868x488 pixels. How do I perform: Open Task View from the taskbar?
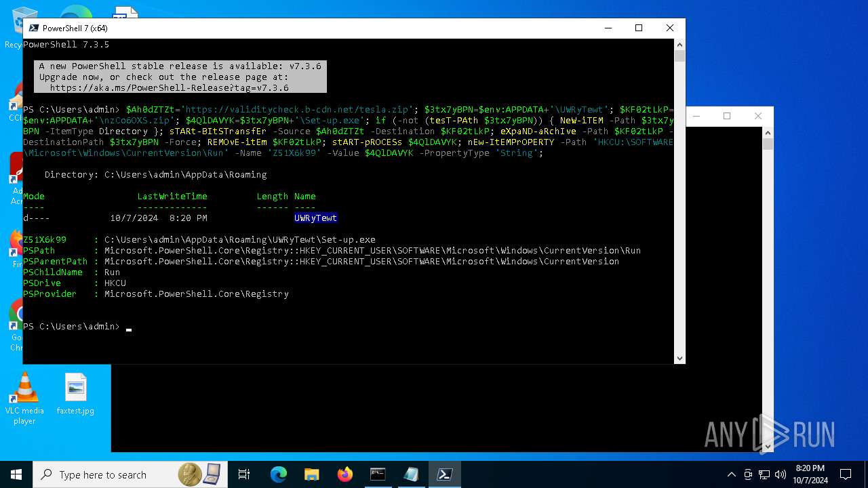(x=244, y=474)
